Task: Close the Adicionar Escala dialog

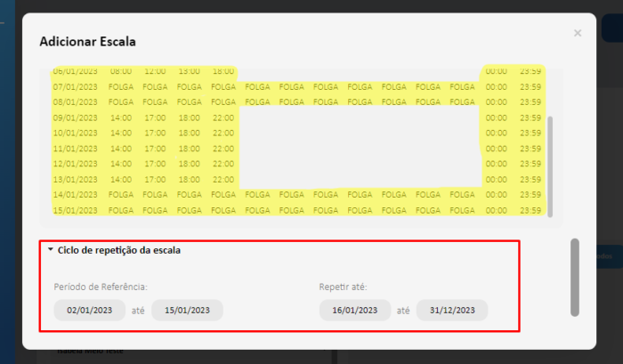Action: click(578, 33)
